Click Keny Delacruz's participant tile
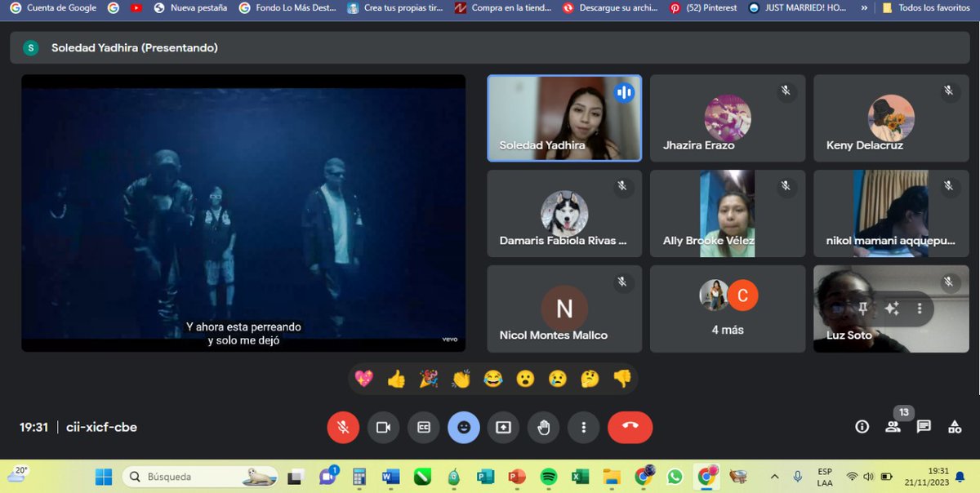 [x=891, y=118]
